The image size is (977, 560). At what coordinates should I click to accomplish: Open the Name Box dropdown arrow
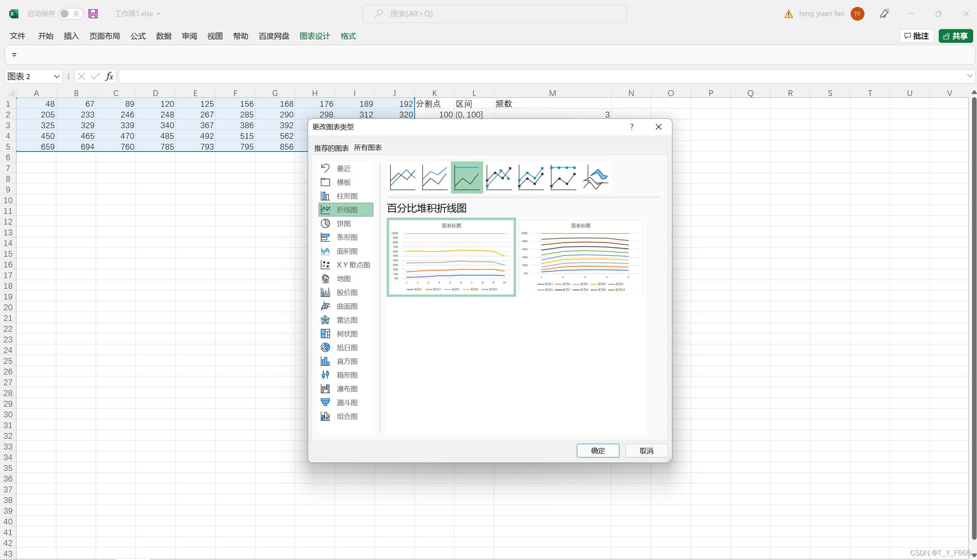(57, 77)
